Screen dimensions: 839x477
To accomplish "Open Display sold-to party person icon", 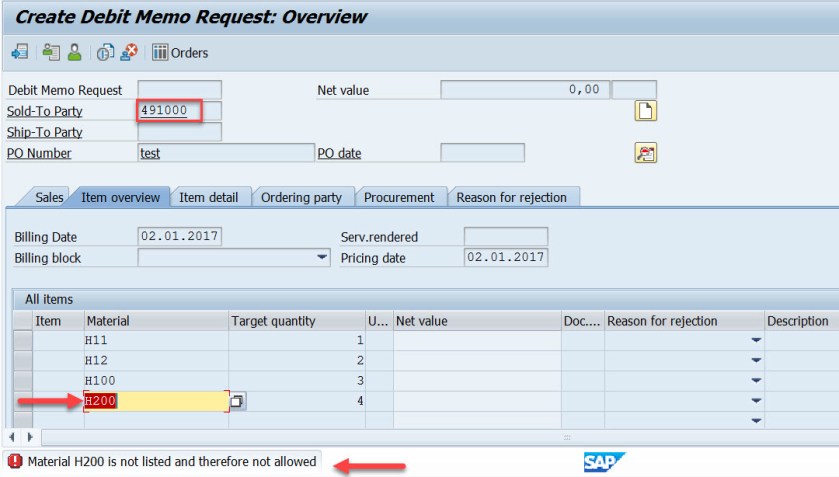I will (74, 52).
